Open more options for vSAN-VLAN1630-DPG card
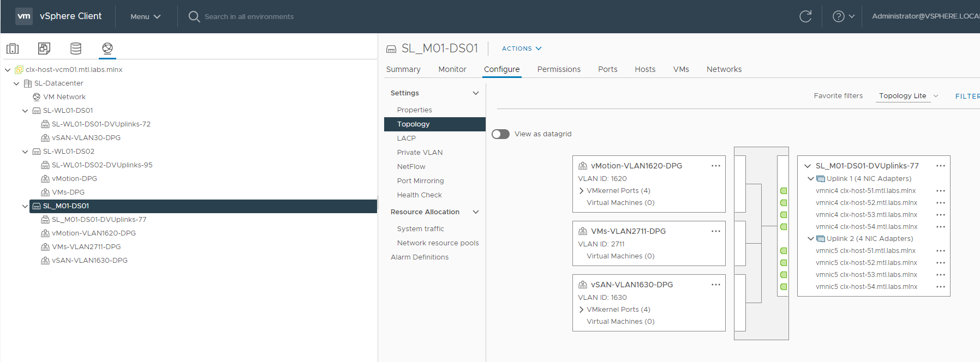The image size is (980, 362). [x=716, y=285]
